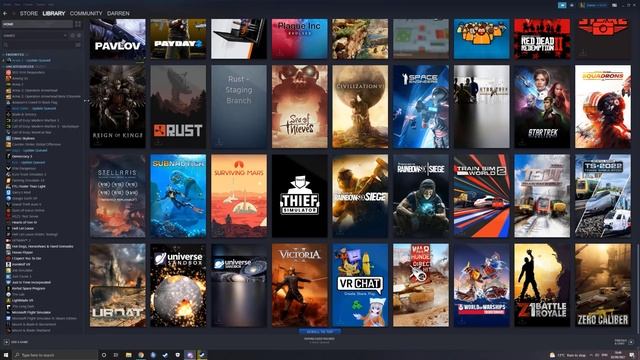Select Just In Time Incorporated entry
The height and width of the screenshot is (360, 640).
coord(31,282)
